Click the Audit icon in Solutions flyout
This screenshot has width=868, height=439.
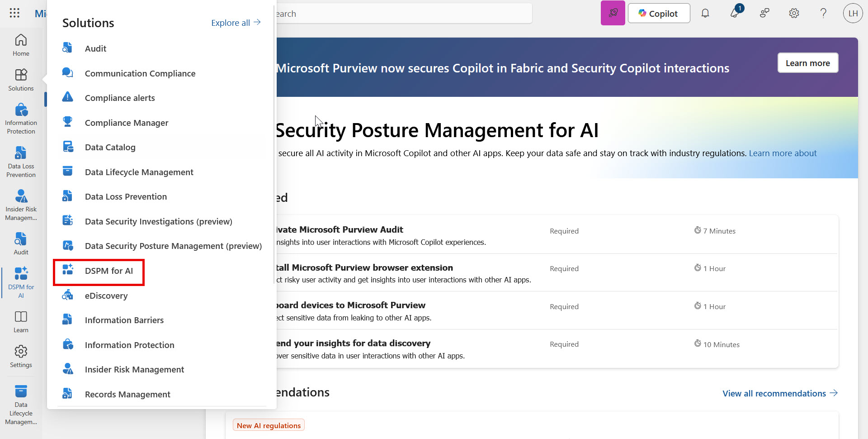click(x=67, y=48)
